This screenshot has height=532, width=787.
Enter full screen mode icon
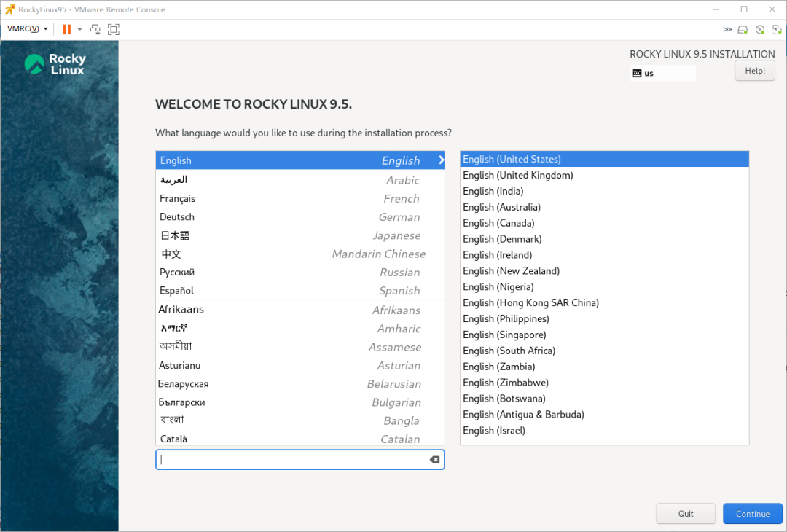coord(114,29)
